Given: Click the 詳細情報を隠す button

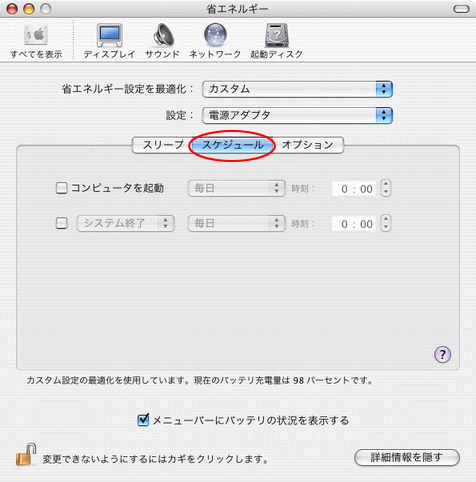Looking at the screenshot, I should coord(407,457).
